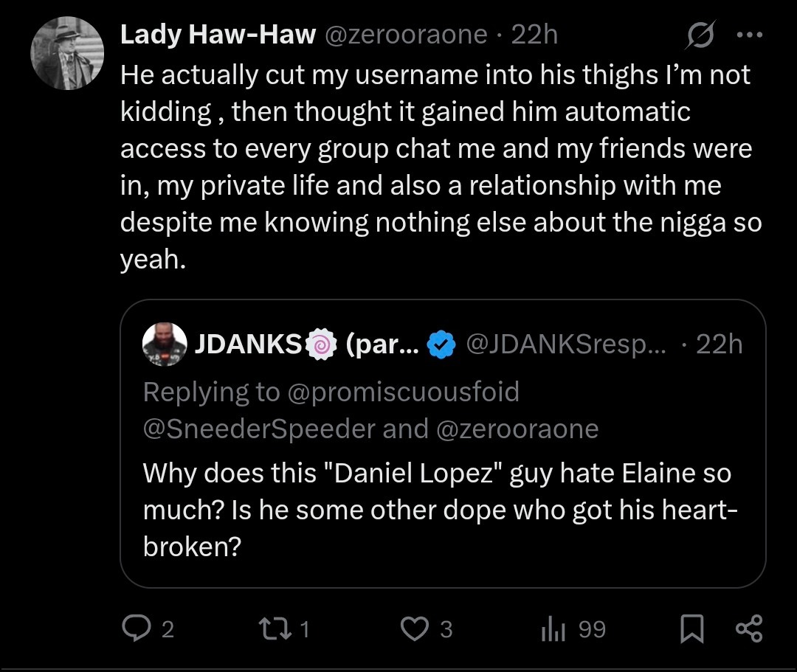This screenshot has width=797, height=672.
Task: Open view analytics bar chart icon
Action: [552, 628]
